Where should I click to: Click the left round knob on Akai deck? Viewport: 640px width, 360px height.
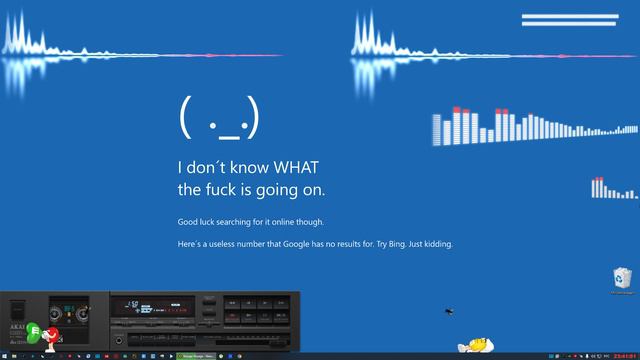[56, 314]
